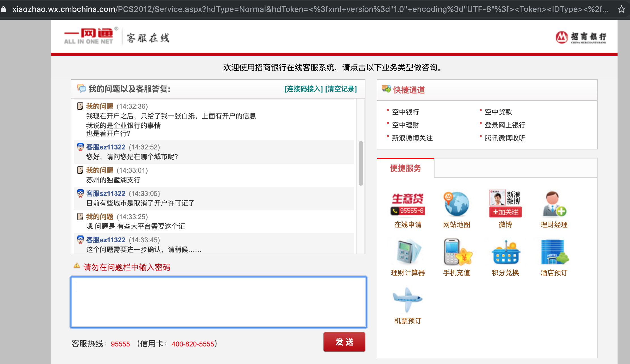Select the 便捷服务 tab

[x=405, y=168]
